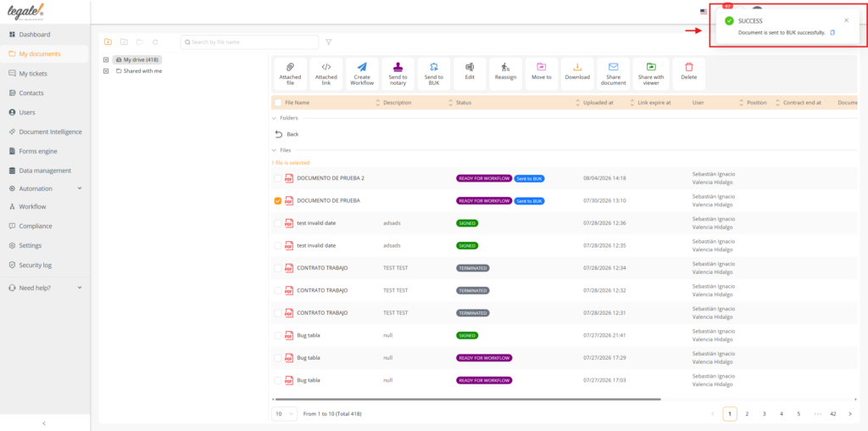Expand the My drive tree node

[x=106, y=59]
